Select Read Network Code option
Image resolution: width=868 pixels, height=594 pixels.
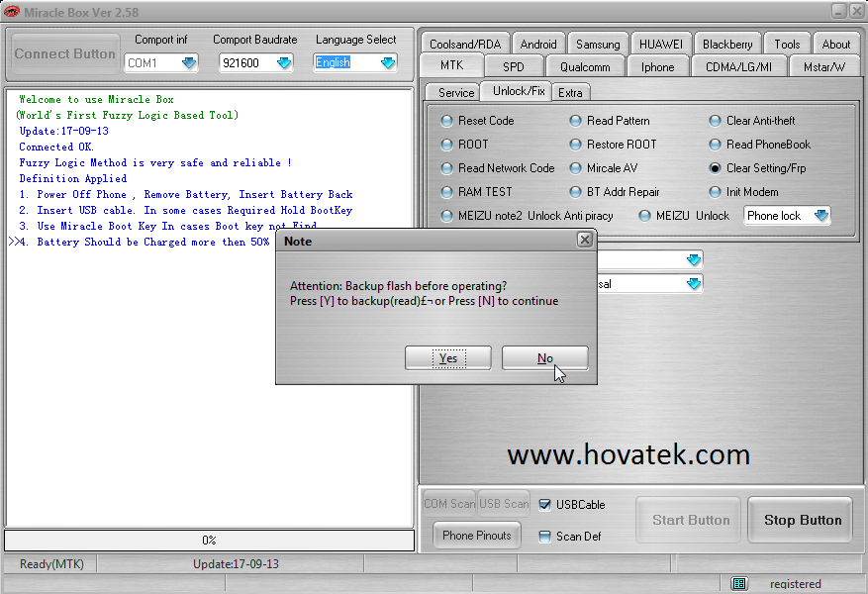(x=498, y=168)
